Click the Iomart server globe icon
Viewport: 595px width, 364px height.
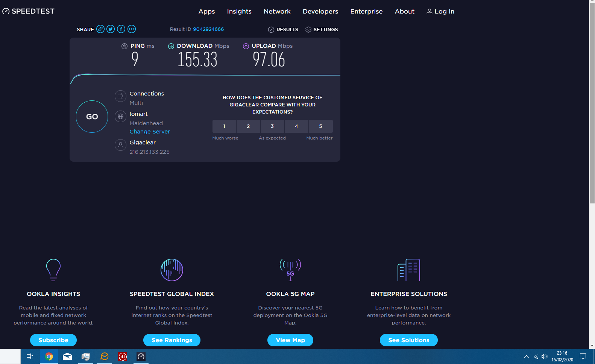120,117
